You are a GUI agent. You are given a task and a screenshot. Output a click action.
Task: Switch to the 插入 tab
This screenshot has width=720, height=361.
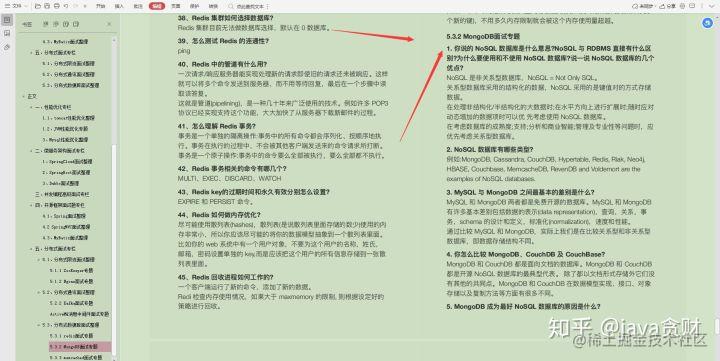click(x=119, y=6)
